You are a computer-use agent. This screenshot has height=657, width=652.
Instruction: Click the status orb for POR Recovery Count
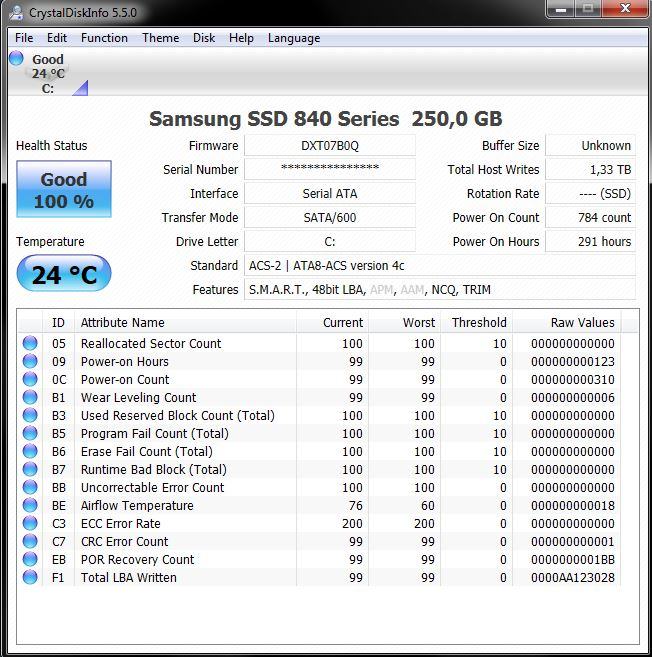tap(30, 559)
